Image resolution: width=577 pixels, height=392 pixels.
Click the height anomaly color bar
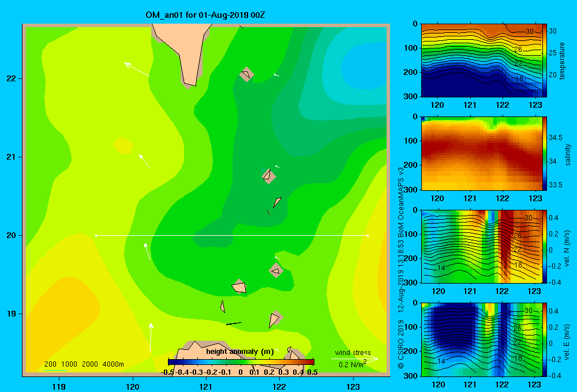click(241, 362)
